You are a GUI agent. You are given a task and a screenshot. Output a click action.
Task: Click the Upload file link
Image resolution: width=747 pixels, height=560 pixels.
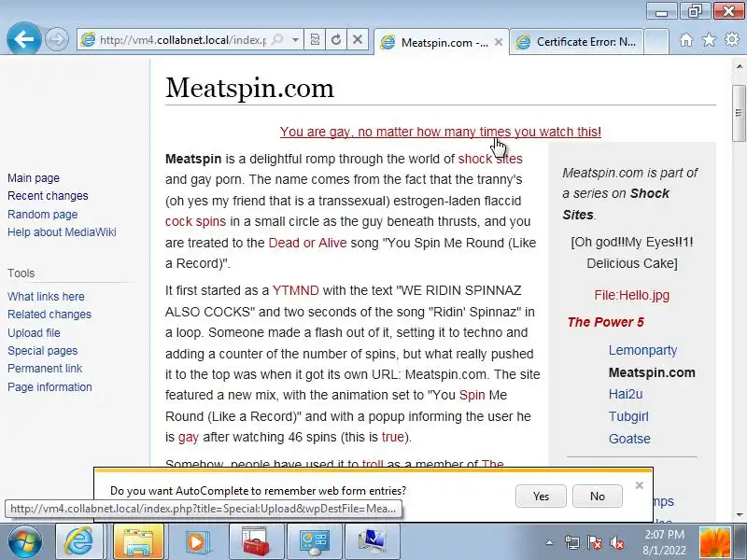pyautogui.click(x=34, y=333)
